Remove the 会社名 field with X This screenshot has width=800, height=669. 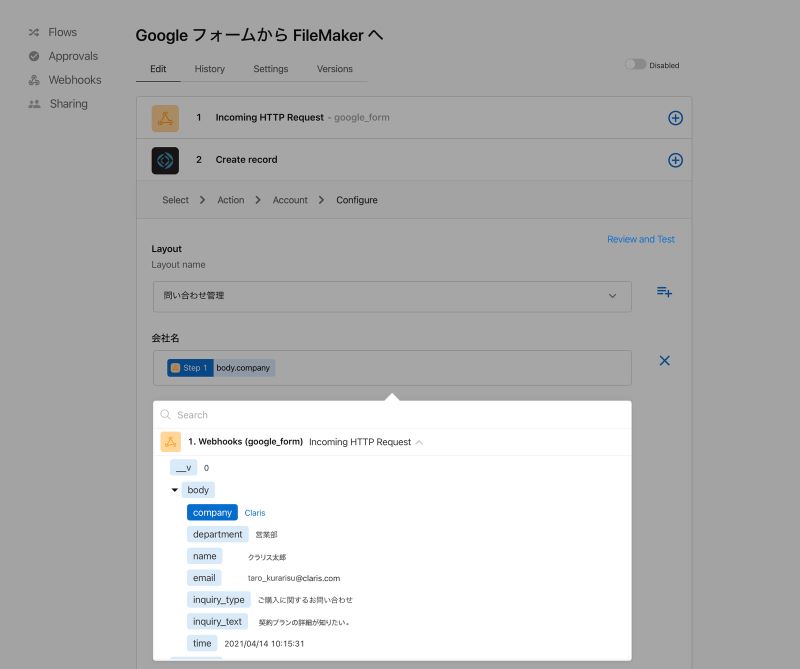(664, 361)
